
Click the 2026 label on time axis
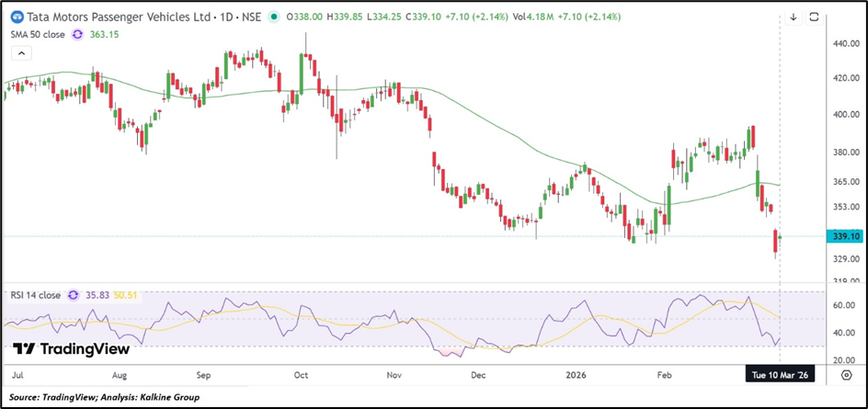[x=577, y=376]
